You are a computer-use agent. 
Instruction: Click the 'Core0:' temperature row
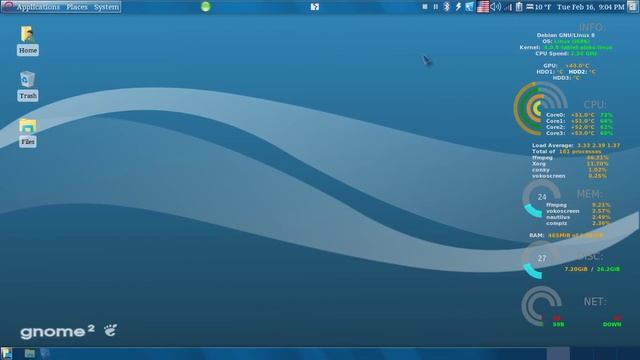click(x=579, y=115)
